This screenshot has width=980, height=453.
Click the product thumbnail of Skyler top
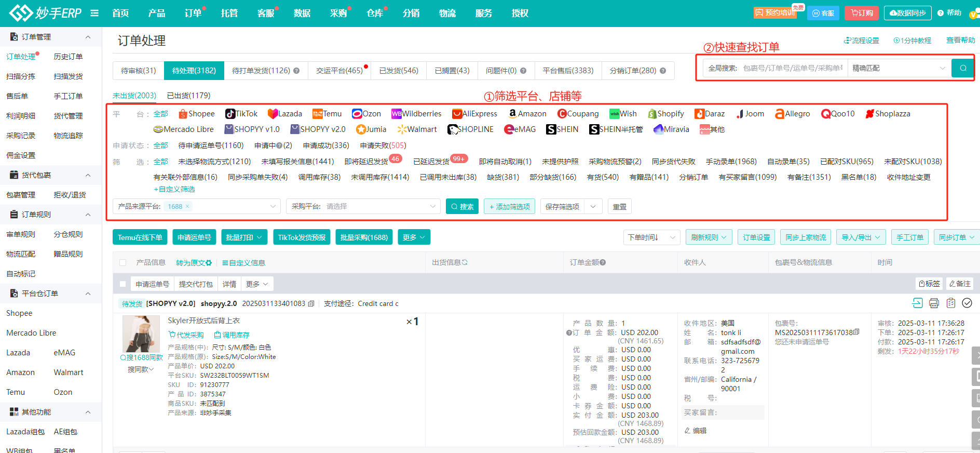[141, 334]
